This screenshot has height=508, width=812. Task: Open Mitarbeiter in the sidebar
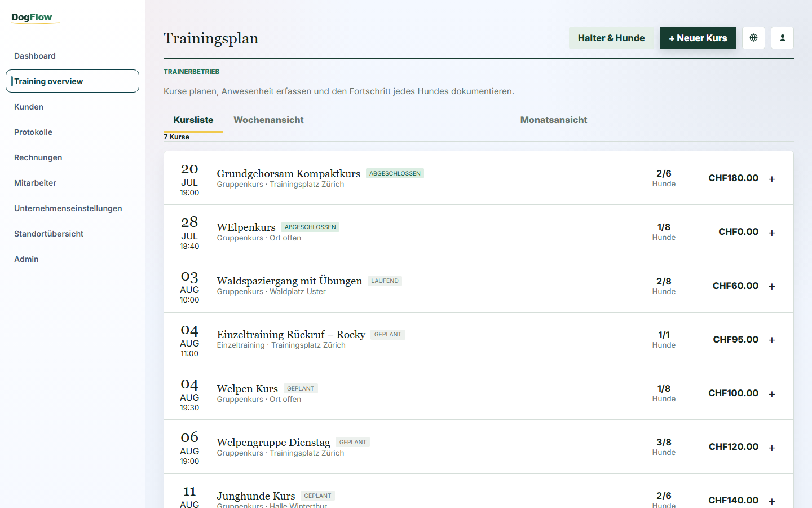pyautogui.click(x=72, y=183)
